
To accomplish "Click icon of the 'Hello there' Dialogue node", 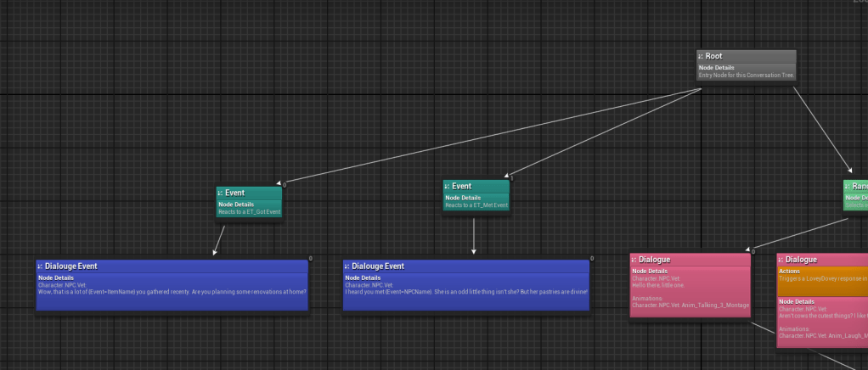I will click(x=635, y=260).
